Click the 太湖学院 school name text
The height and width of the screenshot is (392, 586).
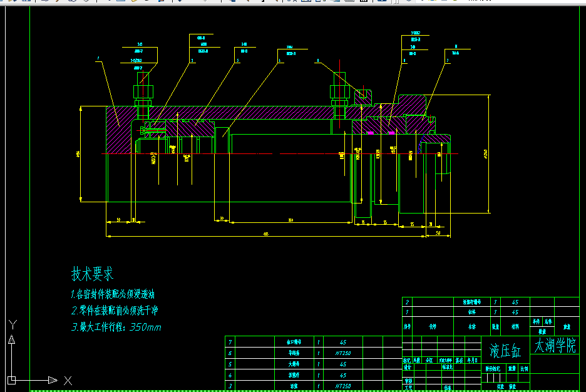pos(555,346)
